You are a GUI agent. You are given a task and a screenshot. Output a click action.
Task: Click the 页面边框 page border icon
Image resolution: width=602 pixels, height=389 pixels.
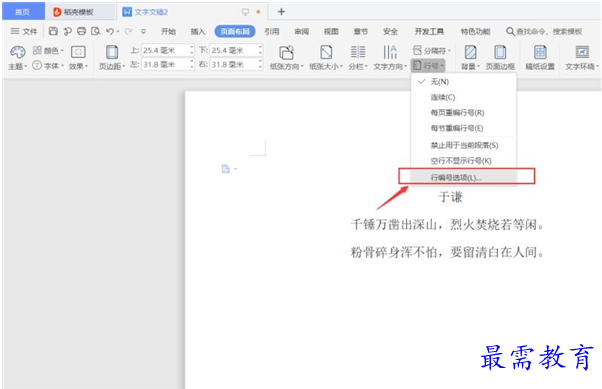pyautogui.click(x=500, y=58)
